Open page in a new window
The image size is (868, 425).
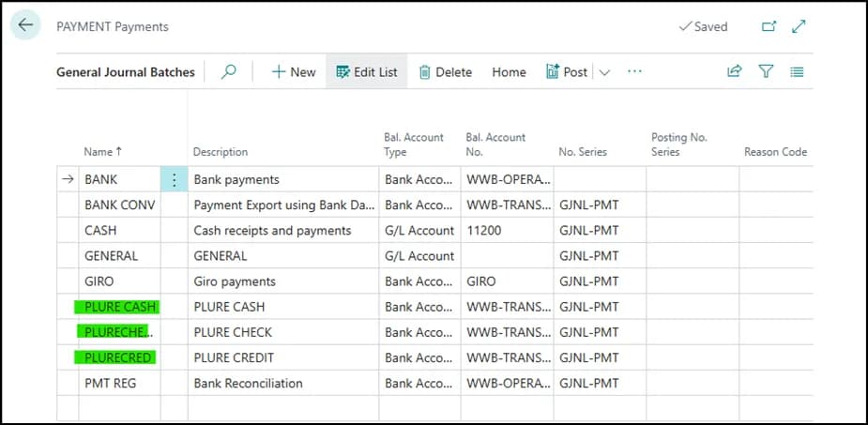pyautogui.click(x=769, y=26)
